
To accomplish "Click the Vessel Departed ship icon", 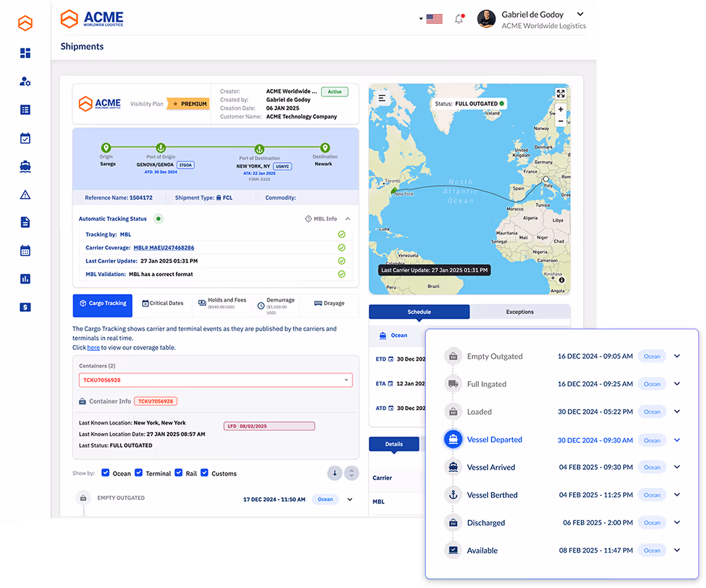I will [453, 439].
